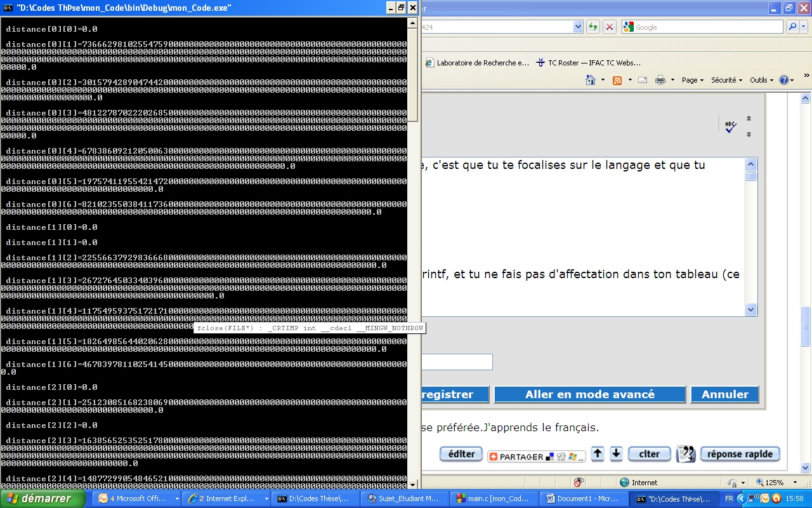
Task: Click the tray icon just left of the clock
Action: pyautogui.click(x=776, y=498)
